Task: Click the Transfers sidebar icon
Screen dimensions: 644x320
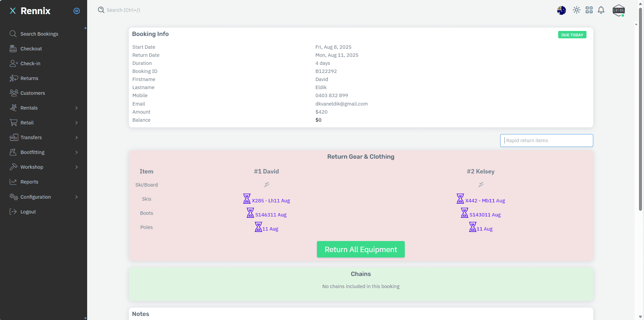Action: tap(14, 137)
